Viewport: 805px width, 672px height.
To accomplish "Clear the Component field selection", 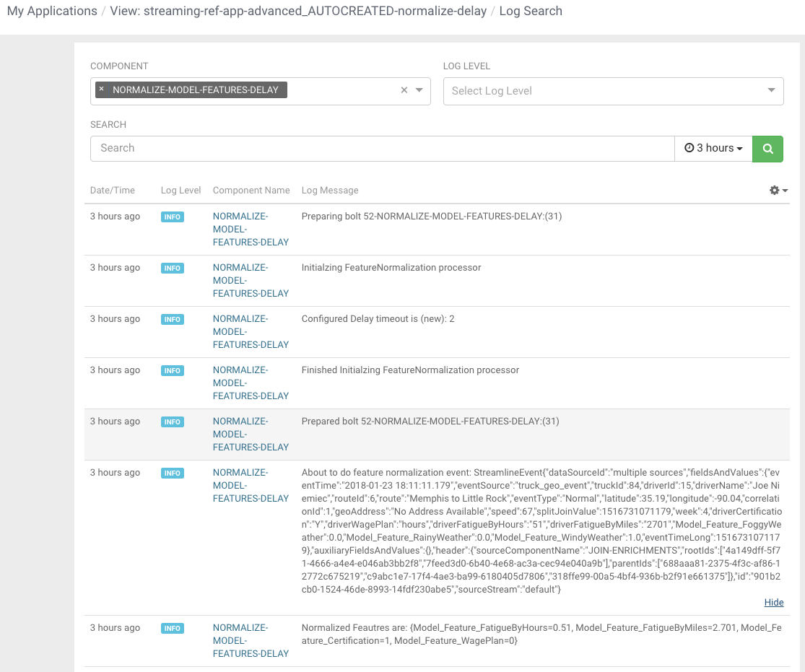I will click(404, 90).
